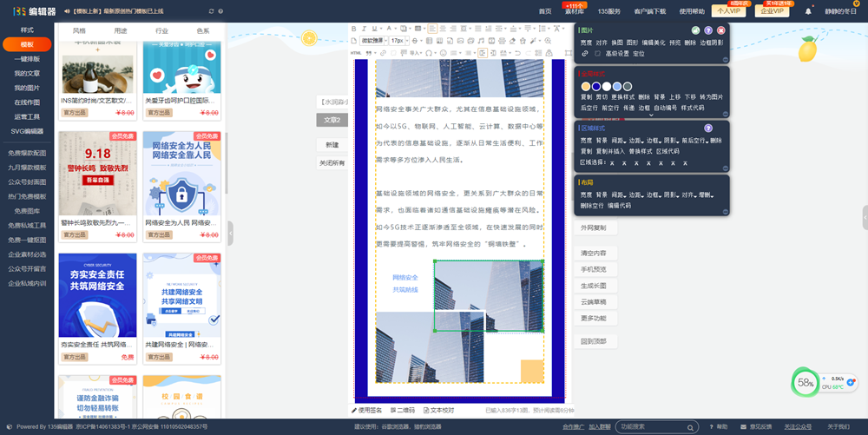Click link icon in 图片 panel
868x435 pixels.
click(x=584, y=54)
